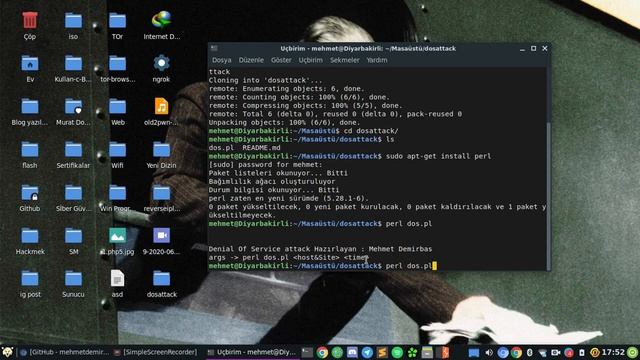Open file manager from taskbar launcher
The image size is (640, 360).
427,352
